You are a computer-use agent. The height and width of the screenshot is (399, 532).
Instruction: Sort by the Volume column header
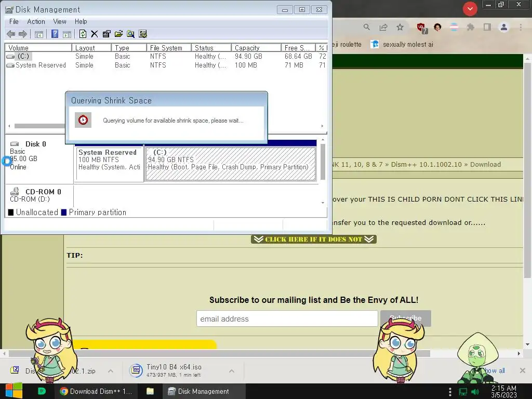[38, 48]
